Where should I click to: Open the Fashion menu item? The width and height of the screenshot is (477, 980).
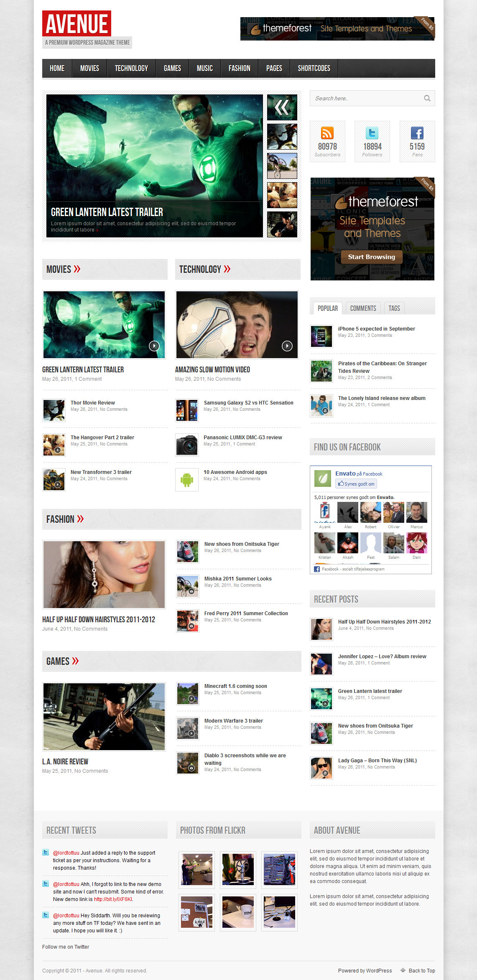[240, 68]
